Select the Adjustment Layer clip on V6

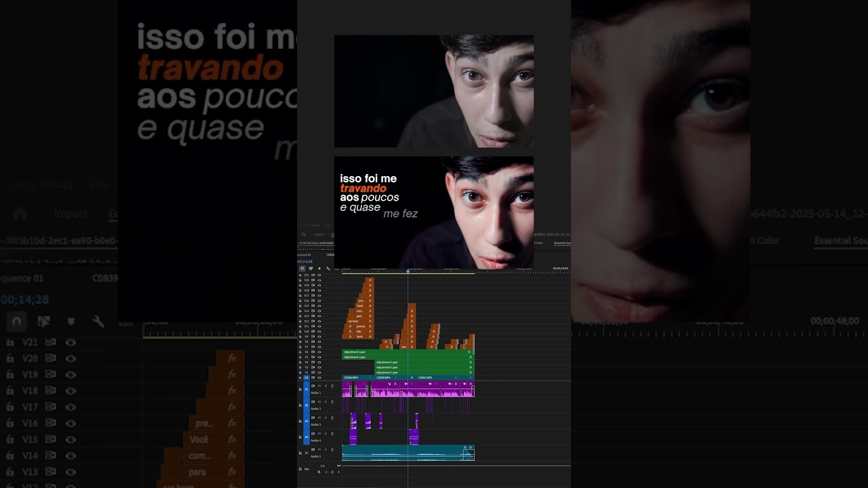(408, 352)
